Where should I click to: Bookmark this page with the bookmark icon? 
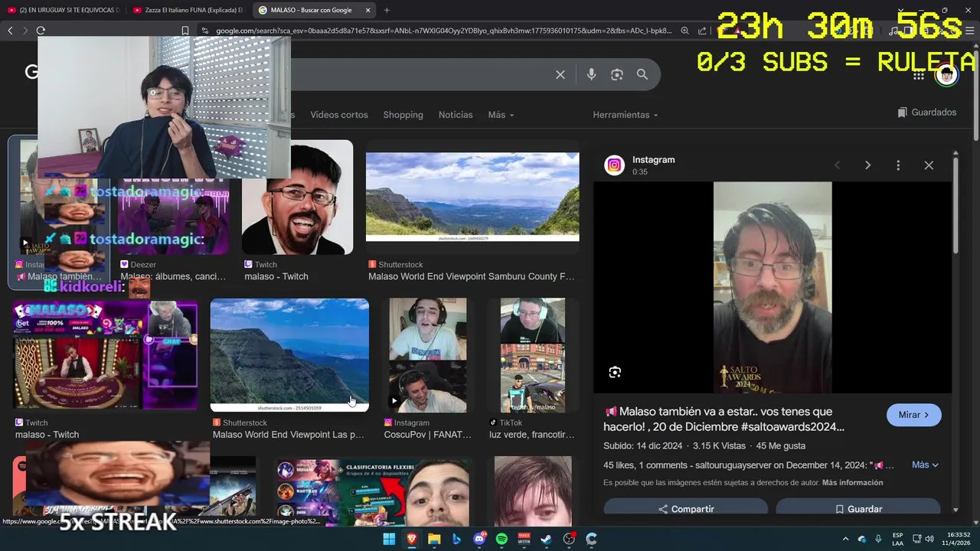(x=185, y=31)
